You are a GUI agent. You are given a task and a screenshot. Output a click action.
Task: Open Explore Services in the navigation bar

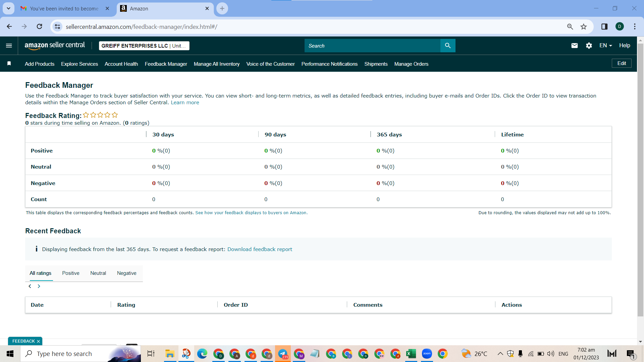[79, 64]
